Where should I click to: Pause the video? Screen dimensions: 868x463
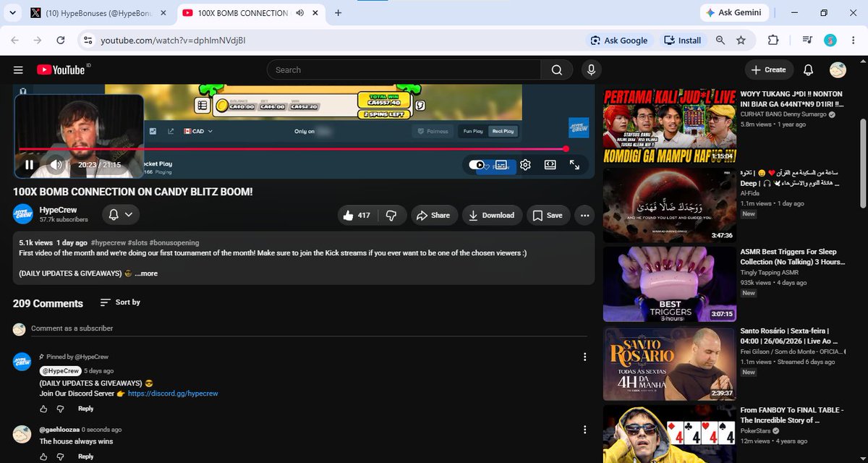[x=29, y=165]
